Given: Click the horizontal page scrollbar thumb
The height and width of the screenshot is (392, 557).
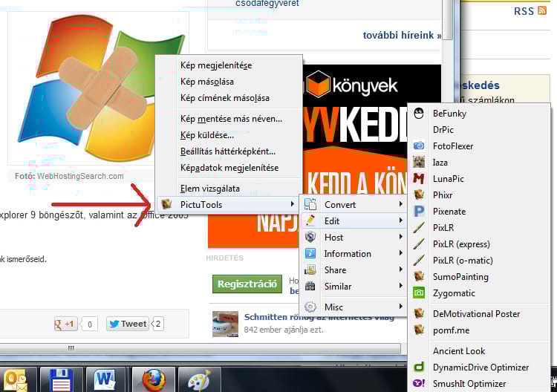Looking at the screenshot, I should [x=201, y=348].
